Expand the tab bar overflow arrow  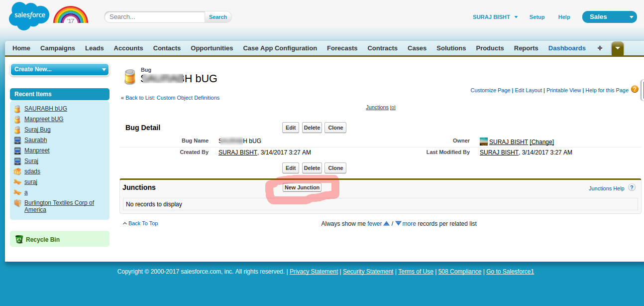[617, 48]
